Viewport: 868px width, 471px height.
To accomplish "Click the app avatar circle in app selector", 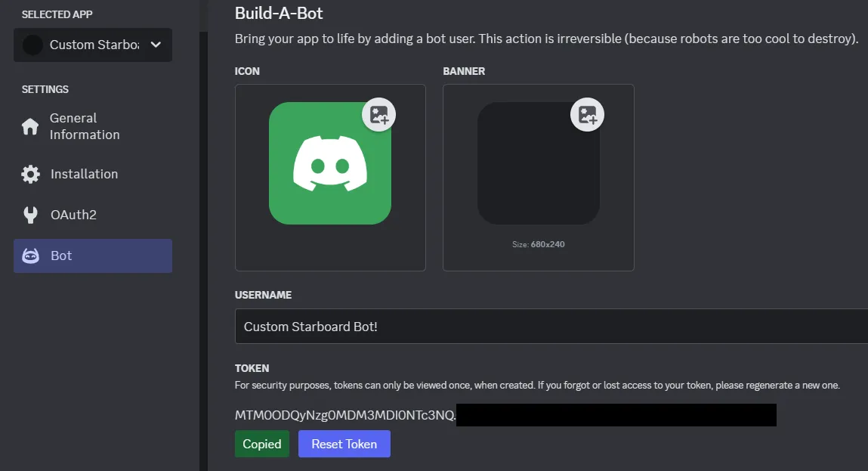I will [x=32, y=45].
